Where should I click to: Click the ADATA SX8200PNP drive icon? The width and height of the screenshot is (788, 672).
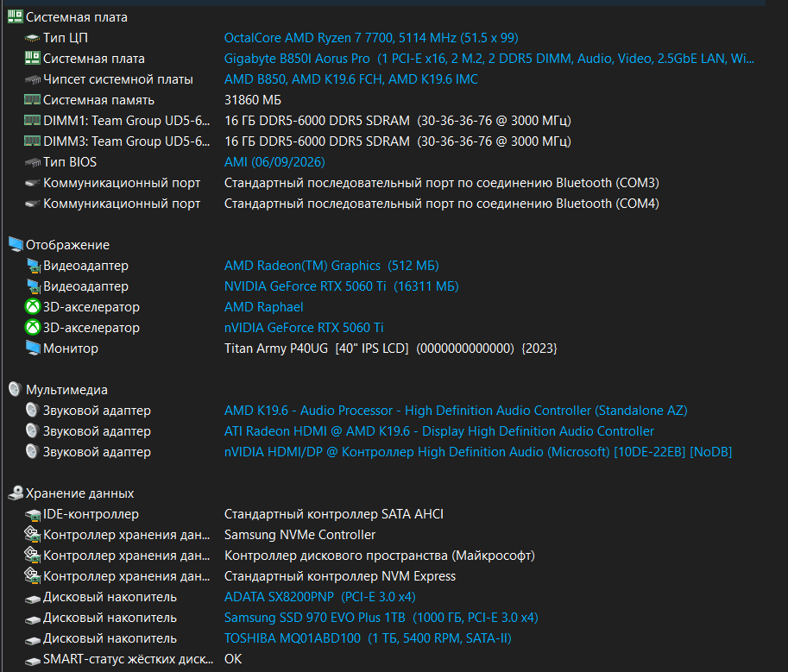pyautogui.click(x=33, y=598)
